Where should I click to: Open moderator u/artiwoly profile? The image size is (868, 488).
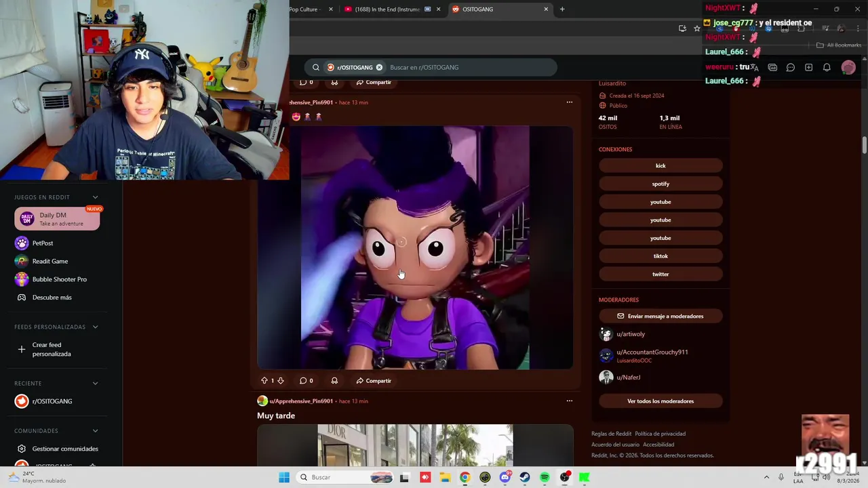tap(631, 334)
